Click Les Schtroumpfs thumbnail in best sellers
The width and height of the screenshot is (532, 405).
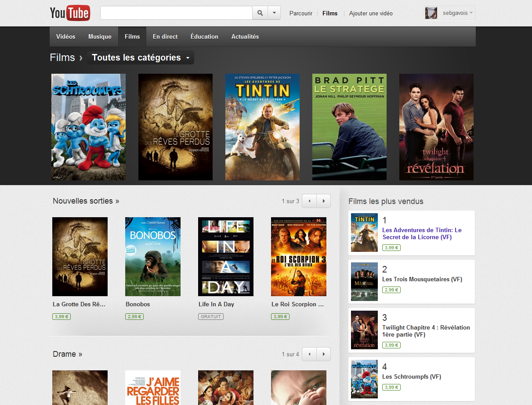point(364,379)
